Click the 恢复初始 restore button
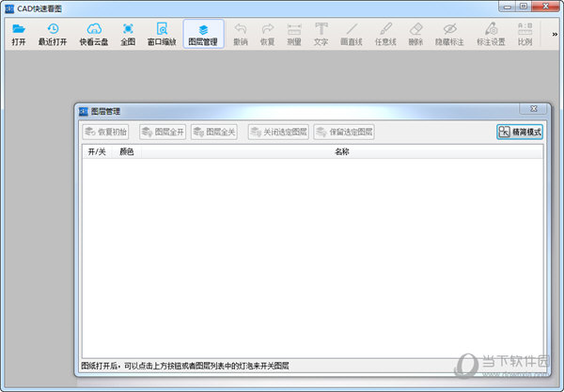This screenshot has width=564, height=392. [105, 132]
